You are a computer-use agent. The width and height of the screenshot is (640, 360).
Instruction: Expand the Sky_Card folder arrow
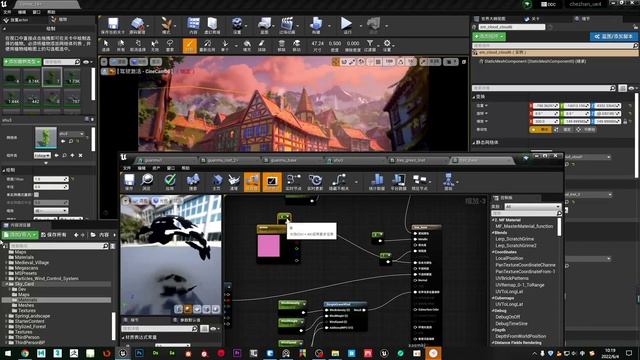(x=7, y=284)
